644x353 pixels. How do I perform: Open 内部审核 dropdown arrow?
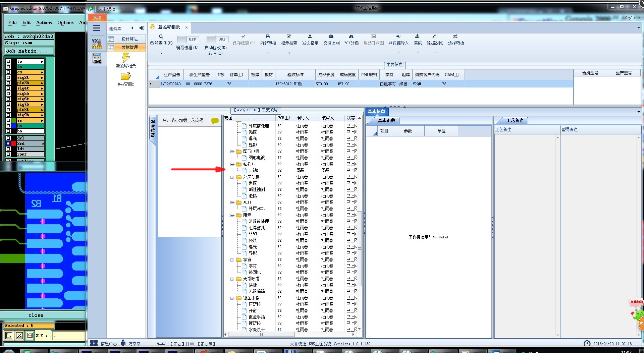pos(268,53)
